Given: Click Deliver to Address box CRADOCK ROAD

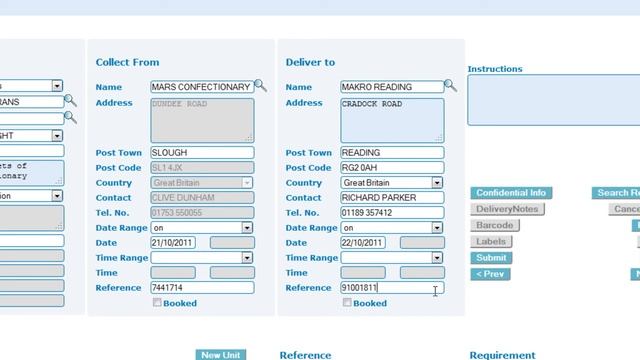Looking at the screenshot, I should tap(392, 120).
